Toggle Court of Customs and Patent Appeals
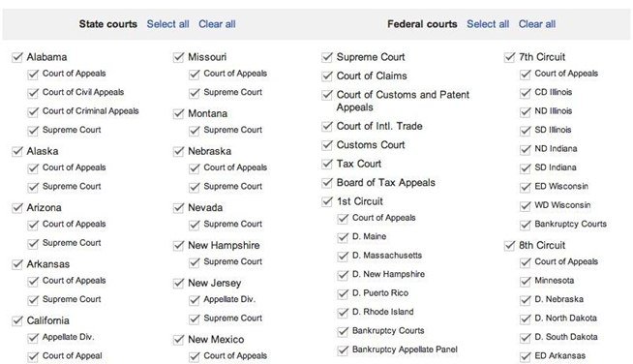The image size is (633, 364). (327, 95)
